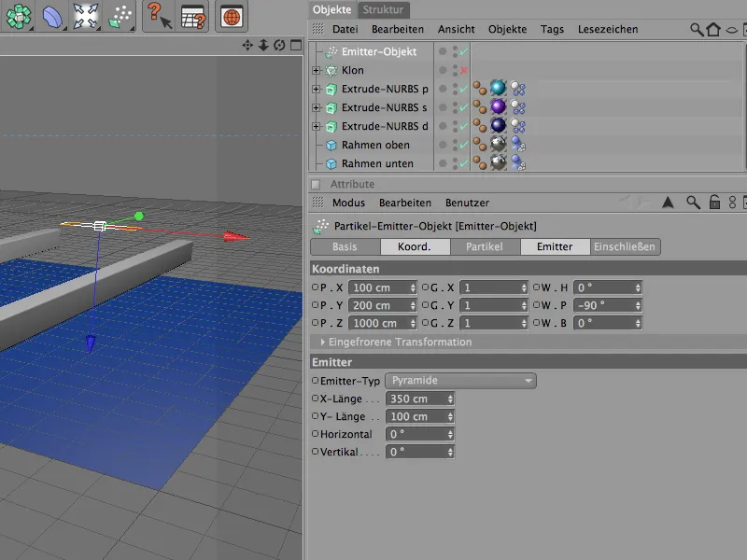Click the Einschließen tab button

click(626, 247)
